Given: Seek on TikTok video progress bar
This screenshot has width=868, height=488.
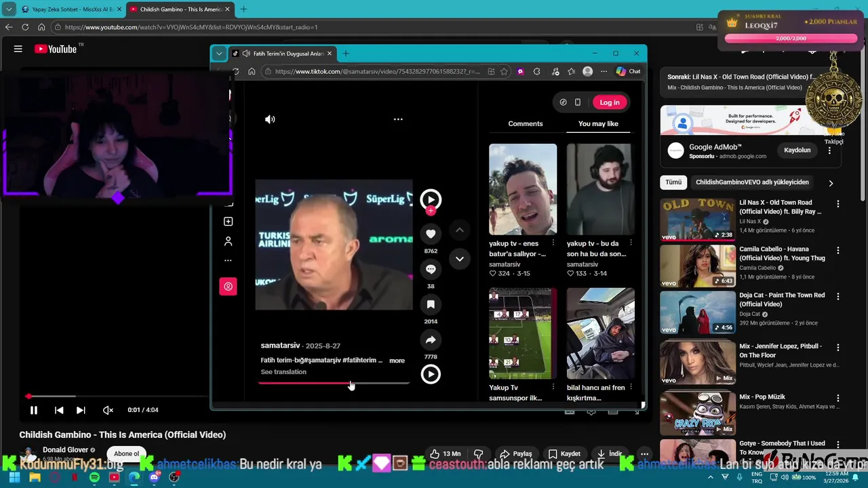Looking at the screenshot, I should point(334,383).
